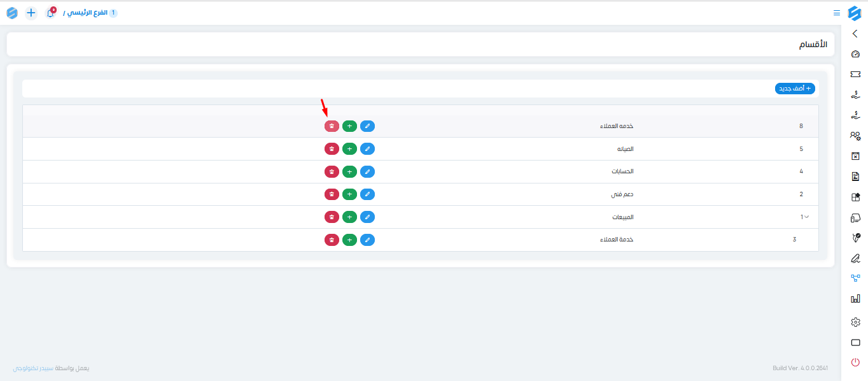Add a sub-department under دعم فني
The height and width of the screenshot is (381, 868).
coord(349,194)
